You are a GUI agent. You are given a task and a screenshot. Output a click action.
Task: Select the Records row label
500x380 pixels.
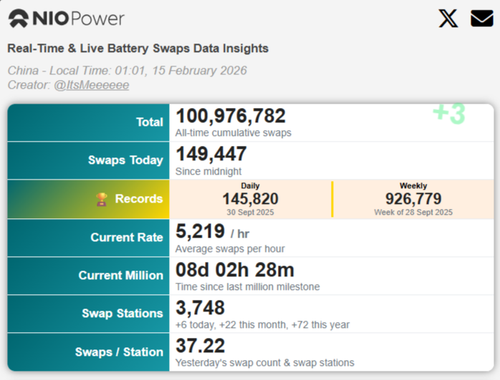[x=139, y=199]
